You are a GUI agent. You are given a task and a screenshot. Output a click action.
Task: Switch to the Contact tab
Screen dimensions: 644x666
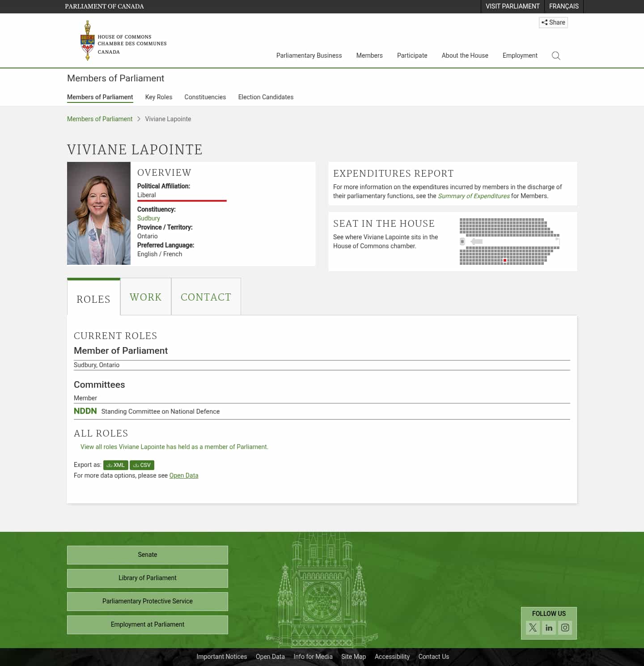click(206, 297)
